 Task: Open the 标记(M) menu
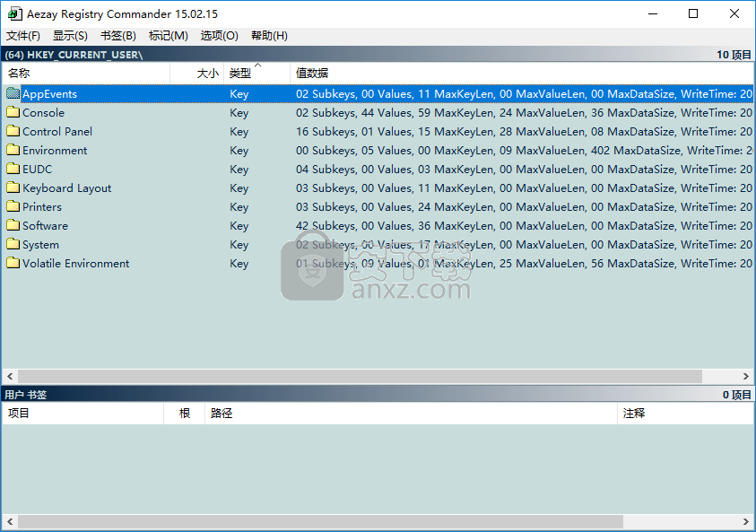click(x=169, y=36)
